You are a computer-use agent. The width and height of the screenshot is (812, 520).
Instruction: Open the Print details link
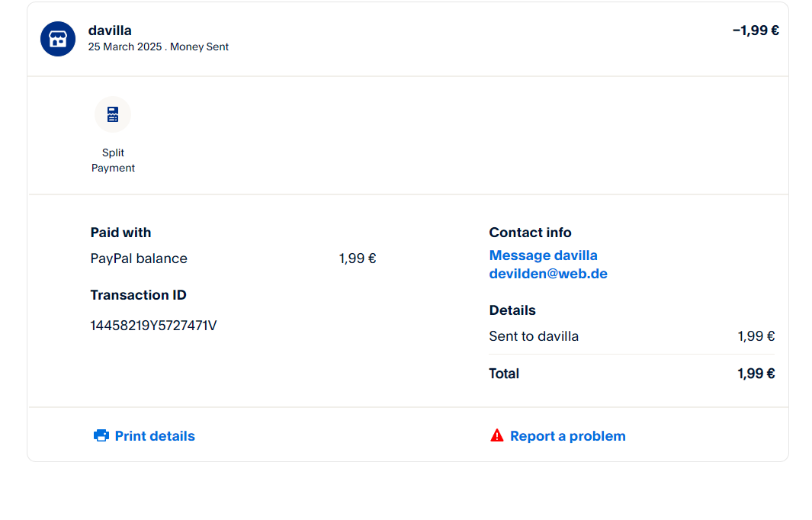(x=155, y=436)
